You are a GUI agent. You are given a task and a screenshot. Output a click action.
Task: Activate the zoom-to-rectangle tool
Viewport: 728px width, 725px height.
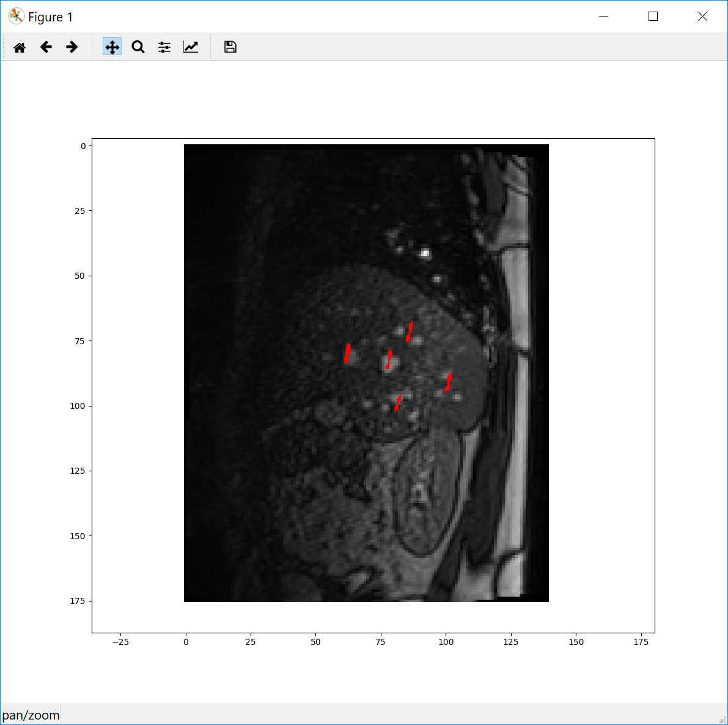[x=138, y=46]
